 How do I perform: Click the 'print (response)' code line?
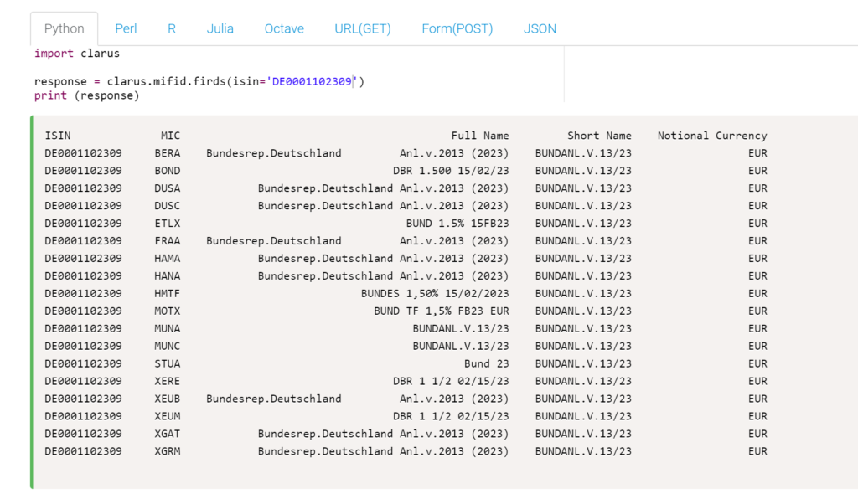tap(86, 95)
